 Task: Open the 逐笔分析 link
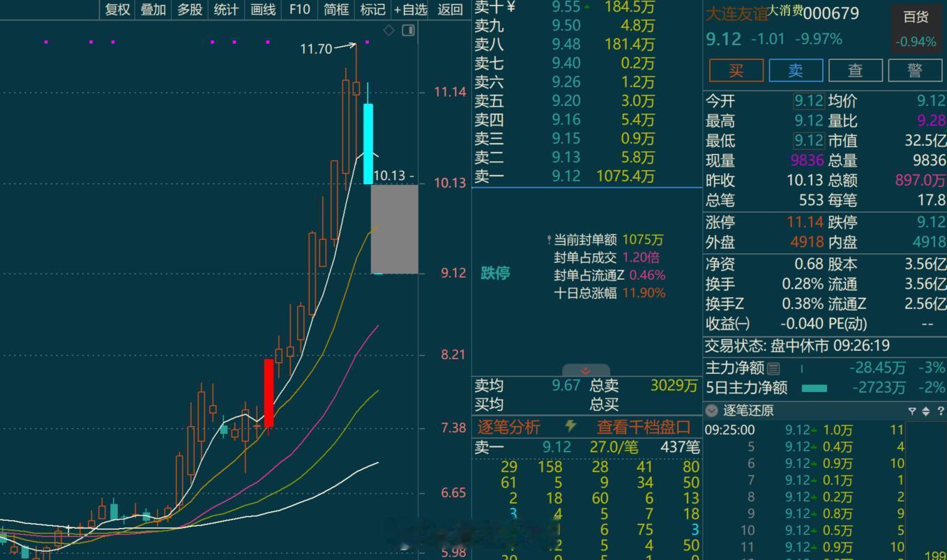pyautogui.click(x=508, y=427)
